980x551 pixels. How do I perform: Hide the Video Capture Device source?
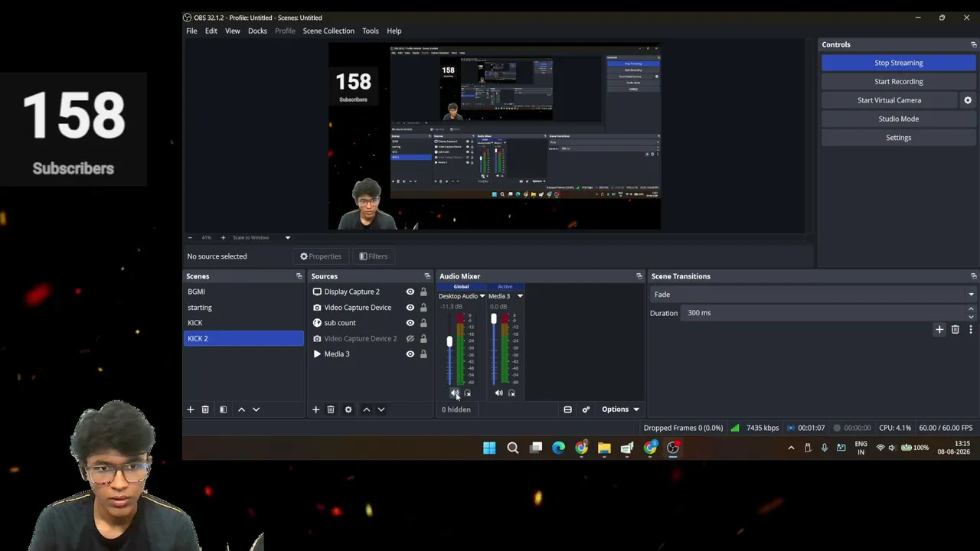(x=410, y=308)
